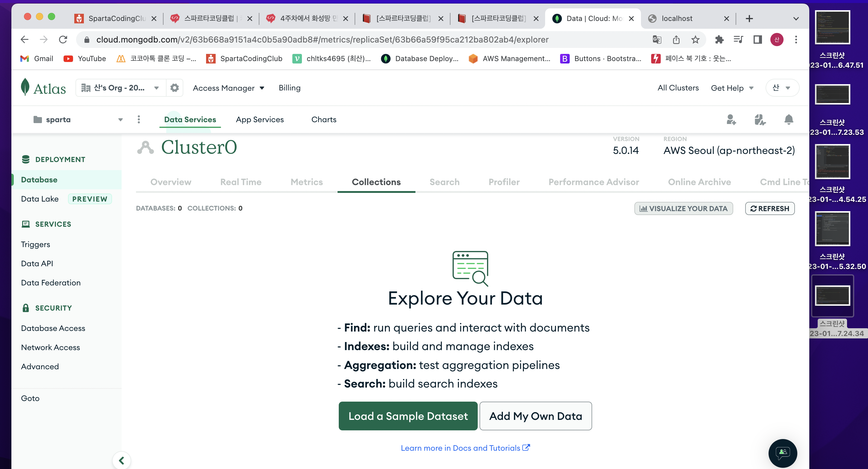This screenshot has width=868, height=469.
Task: Open the support chat bubble icon
Action: pos(782,453)
